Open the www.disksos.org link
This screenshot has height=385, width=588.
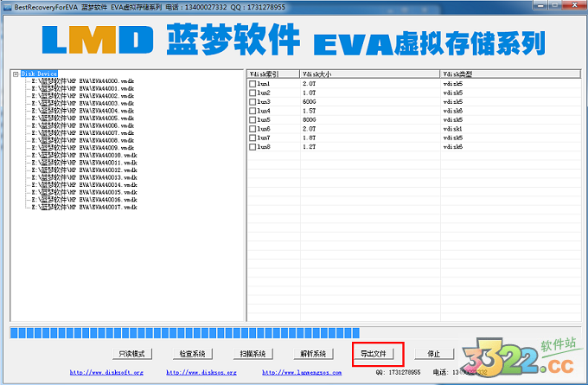pos(201,372)
